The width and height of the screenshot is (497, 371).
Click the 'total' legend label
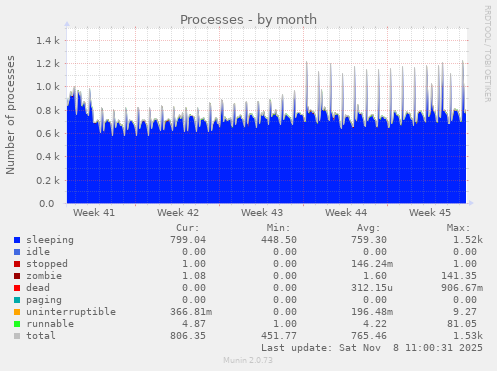pos(41,336)
